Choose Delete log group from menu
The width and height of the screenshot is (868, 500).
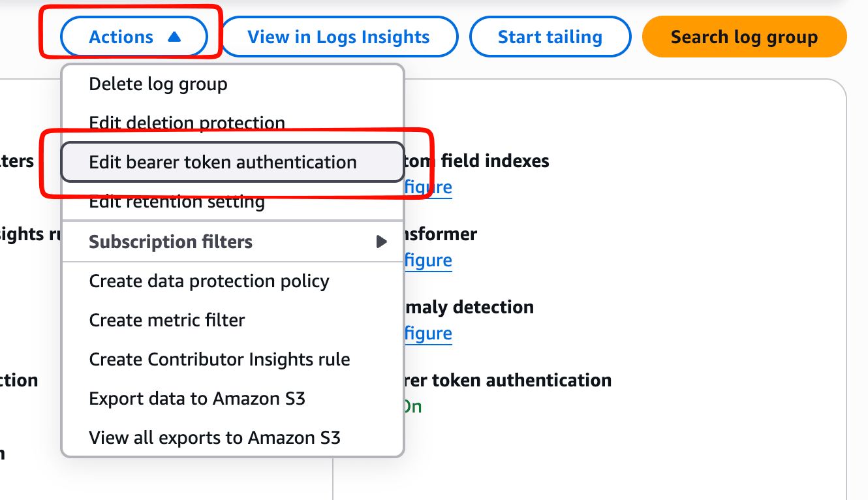point(159,84)
